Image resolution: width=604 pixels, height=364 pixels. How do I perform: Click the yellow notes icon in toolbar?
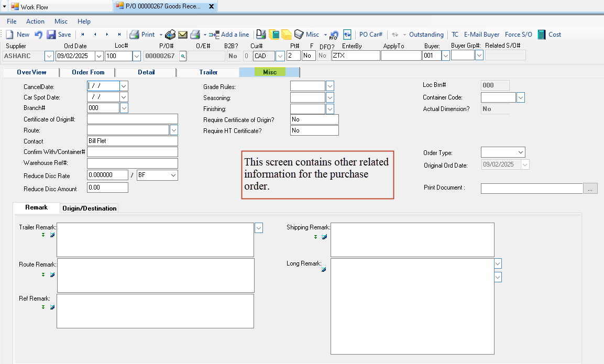click(x=287, y=35)
